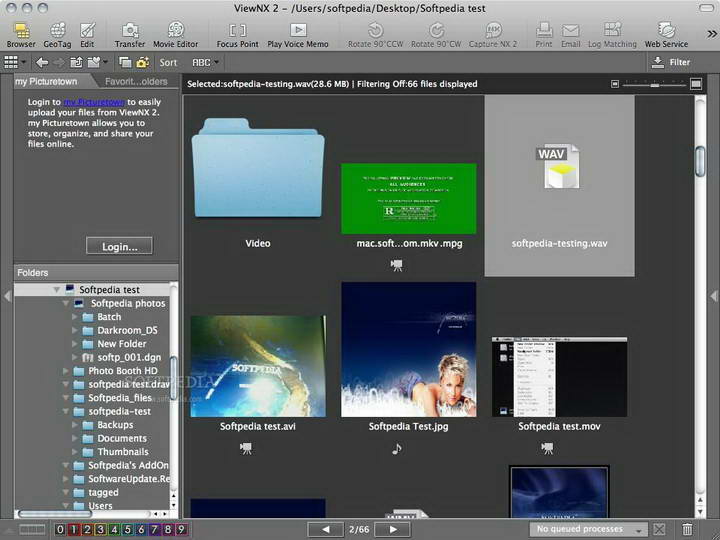Click the Transfer icon in toolbar
The height and width of the screenshot is (540, 720).
(x=130, y=31)
